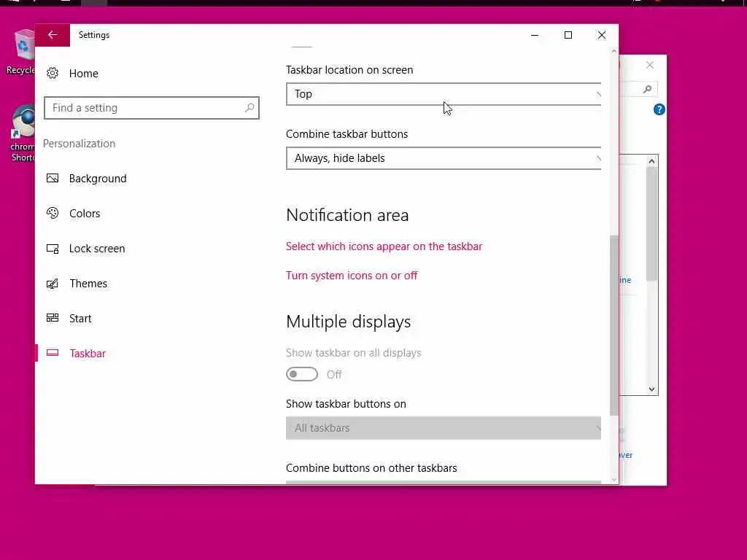This screenshot has height=560, width=747.
Task: Open the Start settings page
Action: 80,318
